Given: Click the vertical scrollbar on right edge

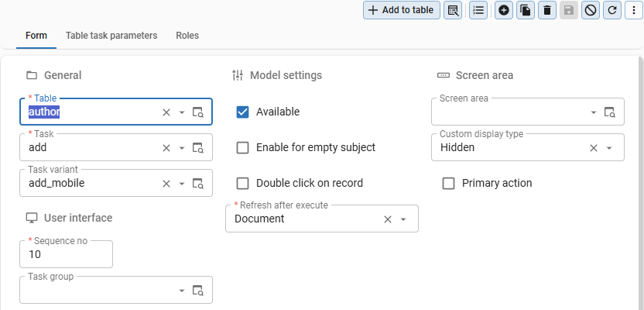Looking at the screenshot, I should 641,183.
